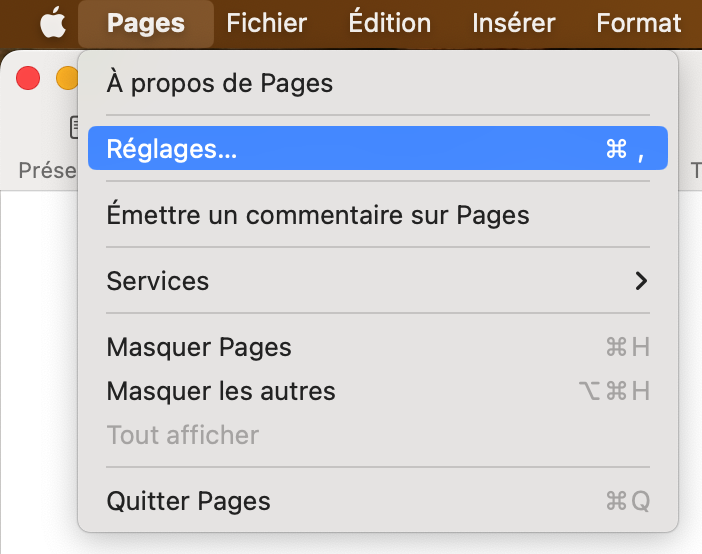Click the greyed-out Tout afficher item
This screenshot has width=702, height=554.
point(183,435)
